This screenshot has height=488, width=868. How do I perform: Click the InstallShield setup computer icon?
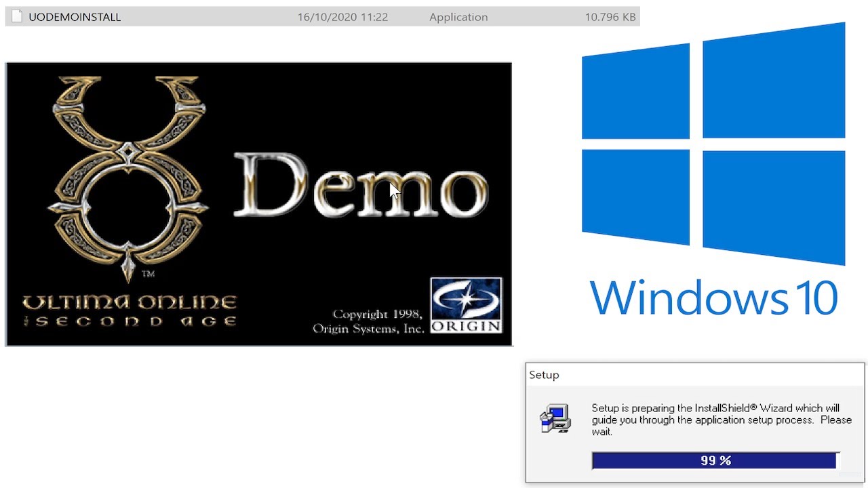point(555,419)
